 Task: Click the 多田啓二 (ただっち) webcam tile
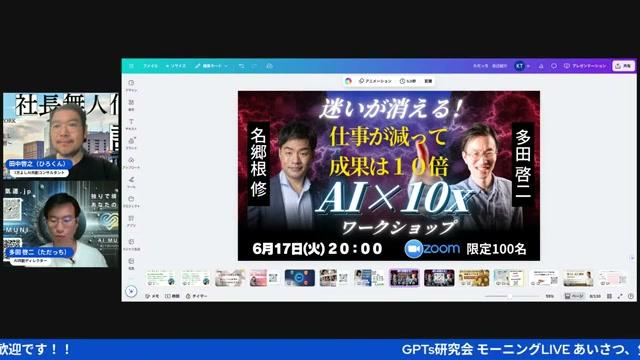[61, 224]
